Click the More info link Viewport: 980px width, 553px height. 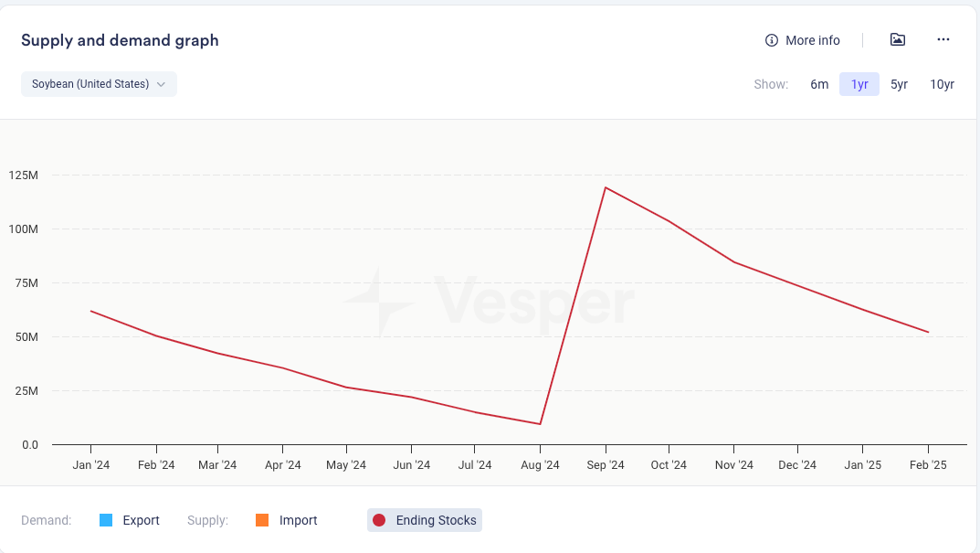(812, 40)
